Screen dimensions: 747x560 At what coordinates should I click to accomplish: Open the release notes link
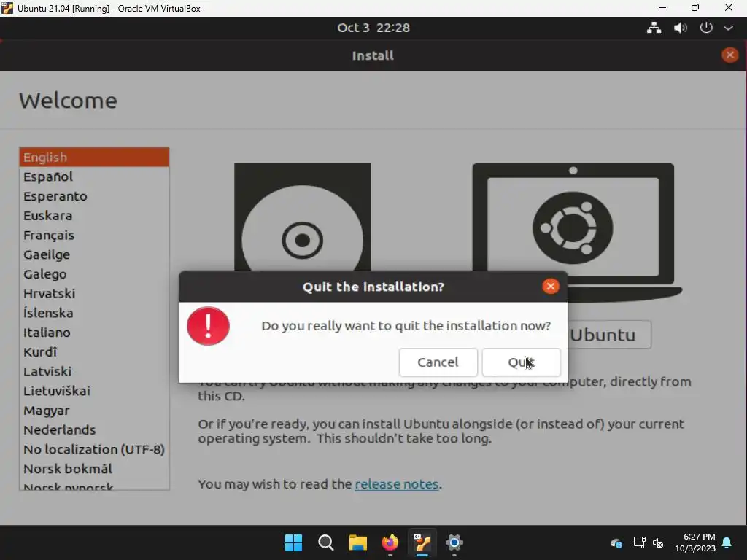[396, 484]
